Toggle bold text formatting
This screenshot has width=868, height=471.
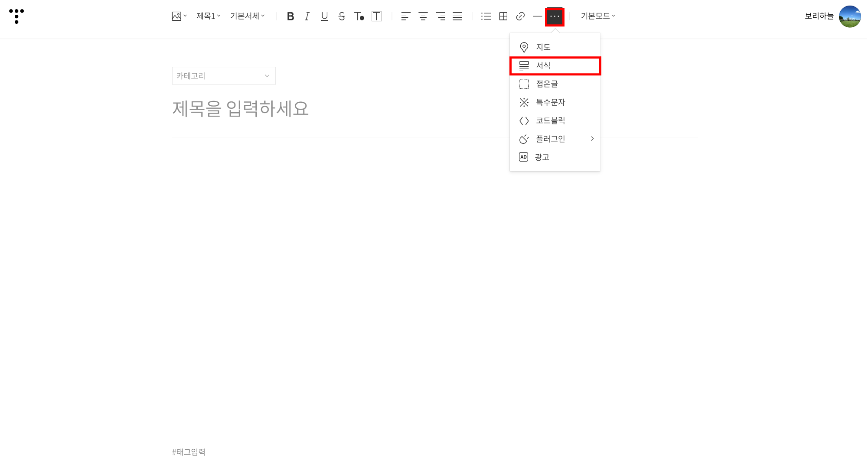point(290,16)
